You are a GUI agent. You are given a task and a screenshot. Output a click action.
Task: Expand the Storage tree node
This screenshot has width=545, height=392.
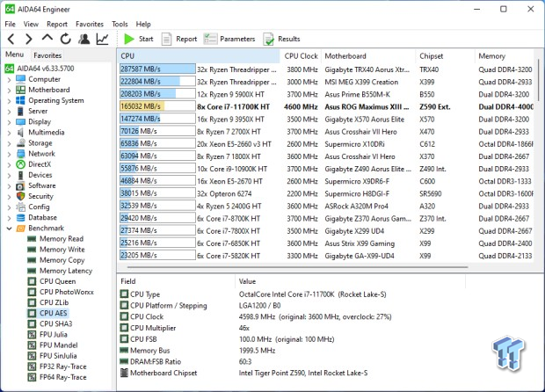coord(10,143)
